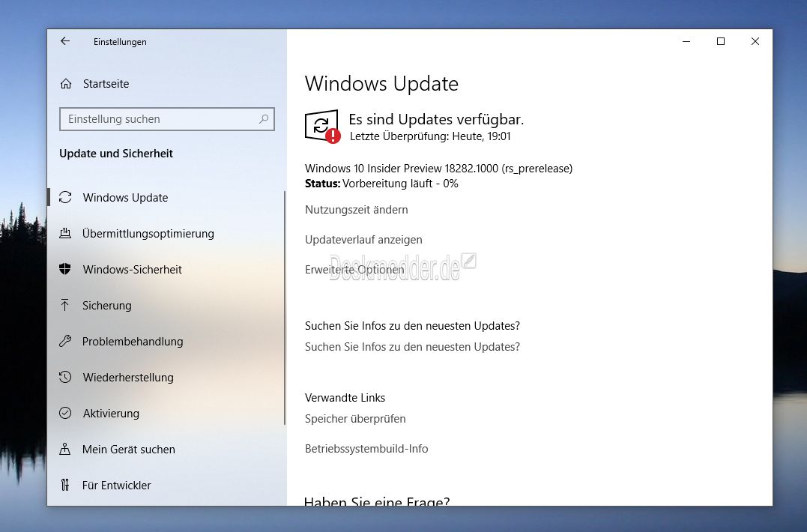The image size is (807, 532).
Task: Click the Mein Gerät suchen person icon
Action: pos(65,449)
